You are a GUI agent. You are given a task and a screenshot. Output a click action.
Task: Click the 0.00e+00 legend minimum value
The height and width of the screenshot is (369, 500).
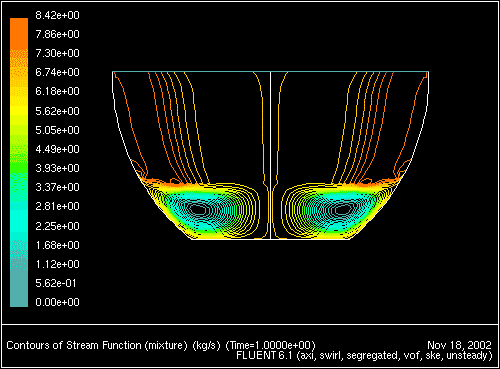click(x=57, y=302)
